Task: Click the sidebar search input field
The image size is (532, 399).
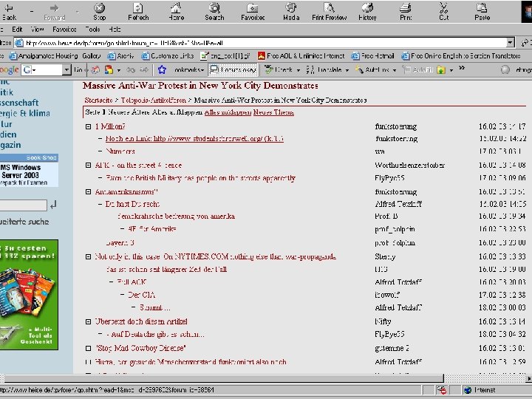Action: (x=23, y=205)
